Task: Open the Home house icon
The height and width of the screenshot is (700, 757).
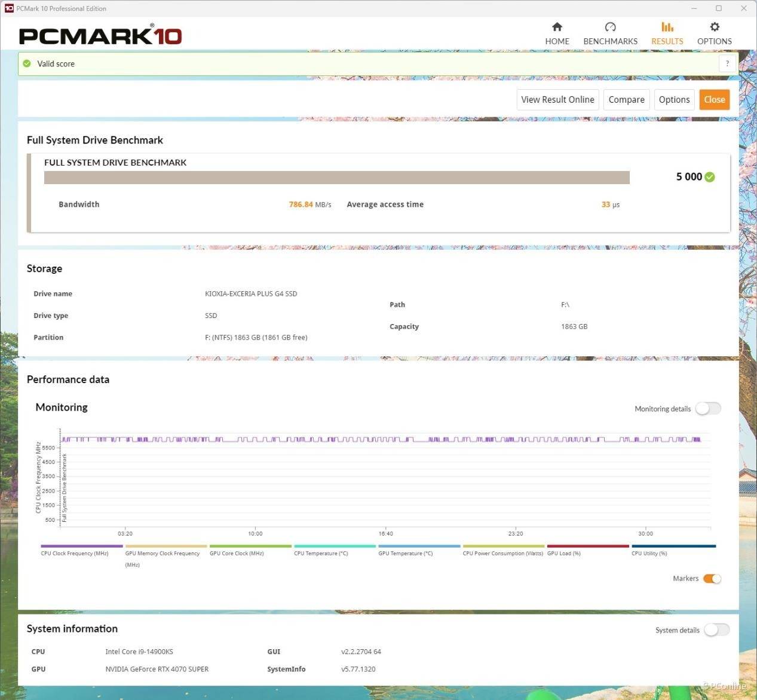Action: 557,27
